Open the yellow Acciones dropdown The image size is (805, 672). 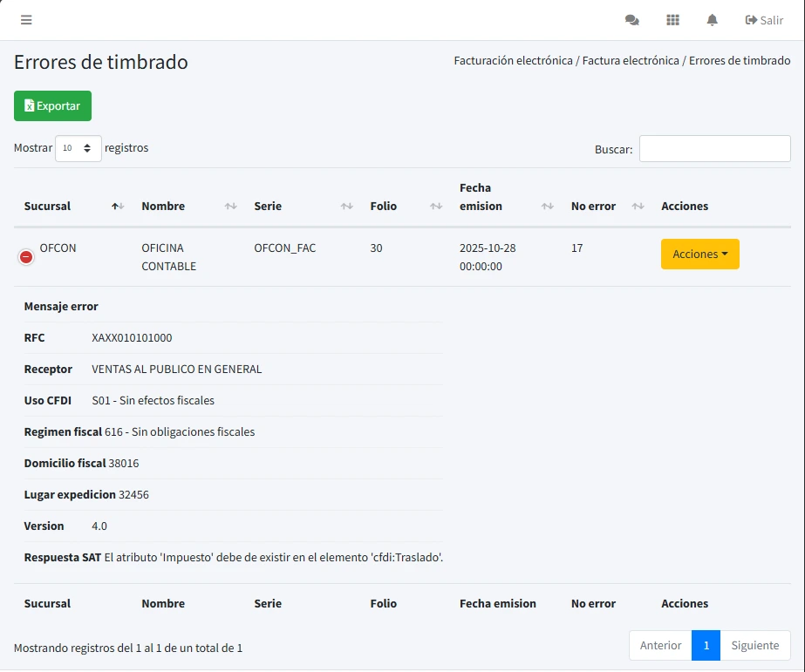pos(699,255)
